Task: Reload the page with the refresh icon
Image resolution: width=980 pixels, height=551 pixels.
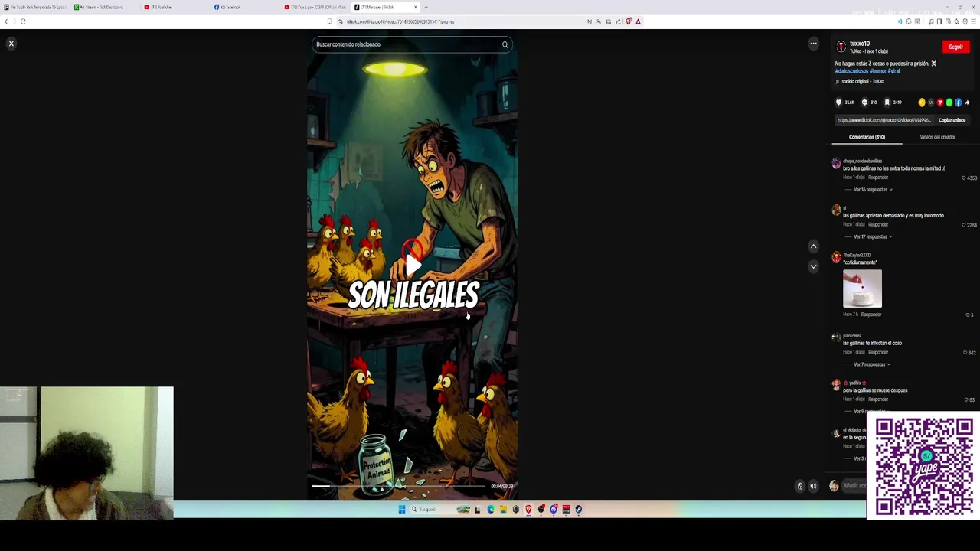Action: [x=23, y=21]
